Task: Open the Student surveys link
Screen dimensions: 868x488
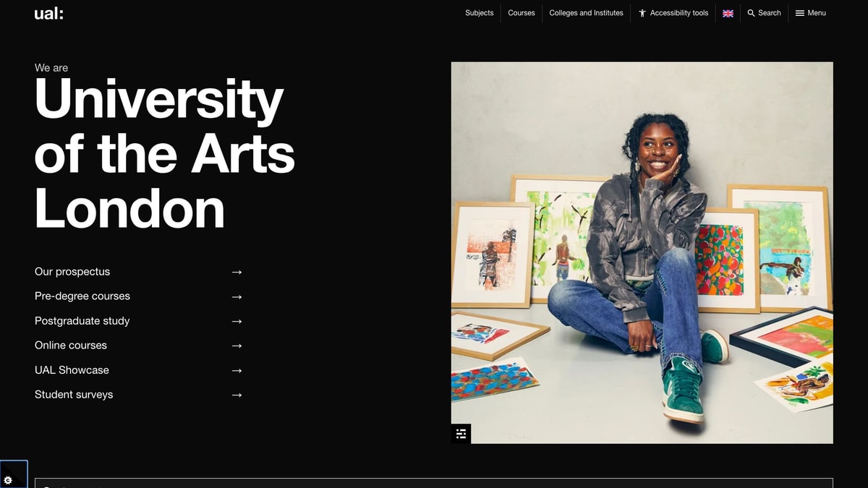Action: (x=74, y=395)
